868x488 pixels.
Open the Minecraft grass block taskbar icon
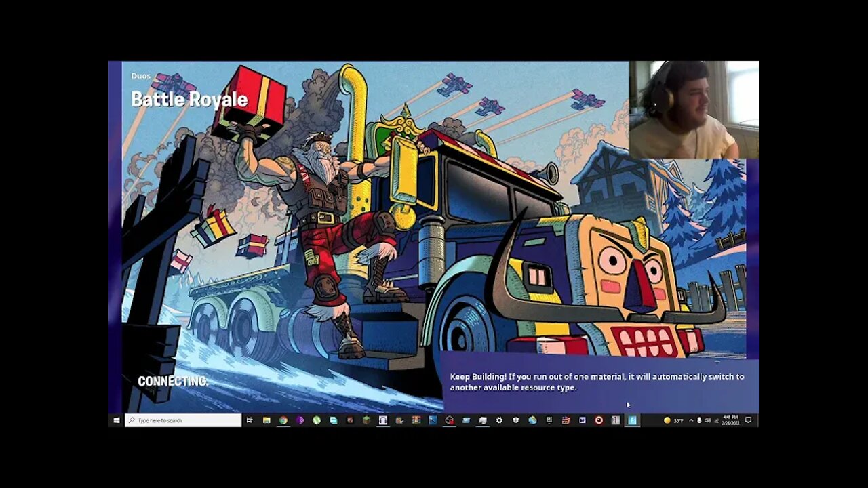tap(366, 420)
